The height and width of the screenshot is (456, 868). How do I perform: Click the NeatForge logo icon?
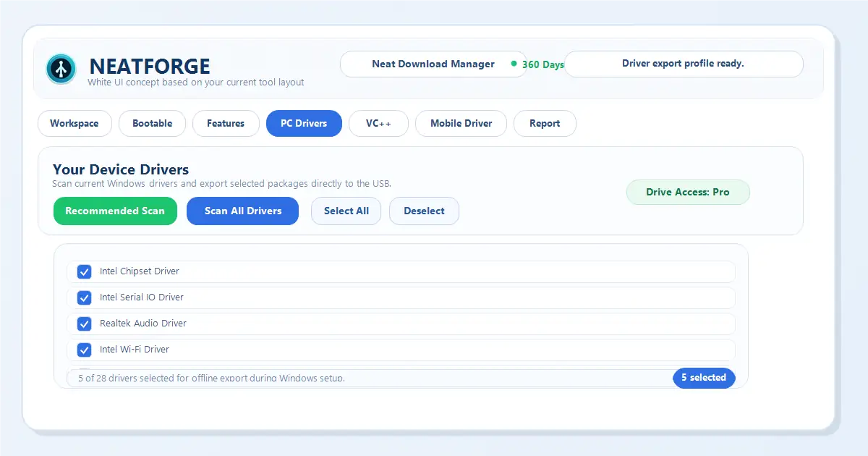[61, 69]
